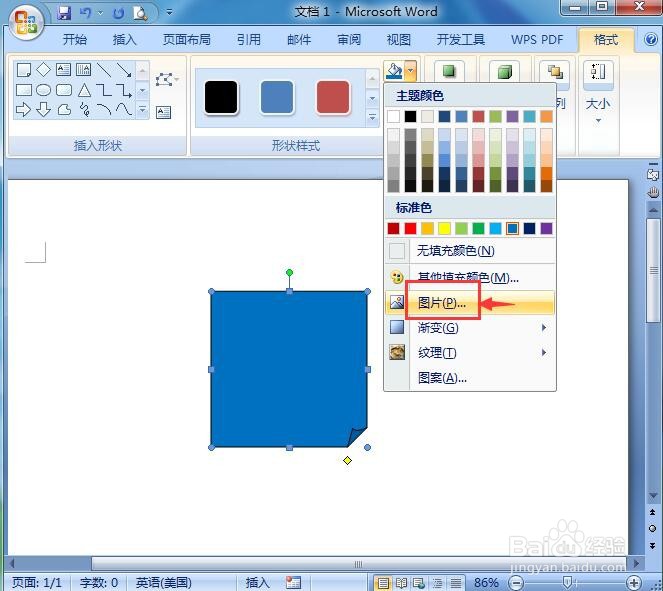Screen dimensions: 663x591
Task: Select the down arrow block shape
Action: tap(44, 110)
